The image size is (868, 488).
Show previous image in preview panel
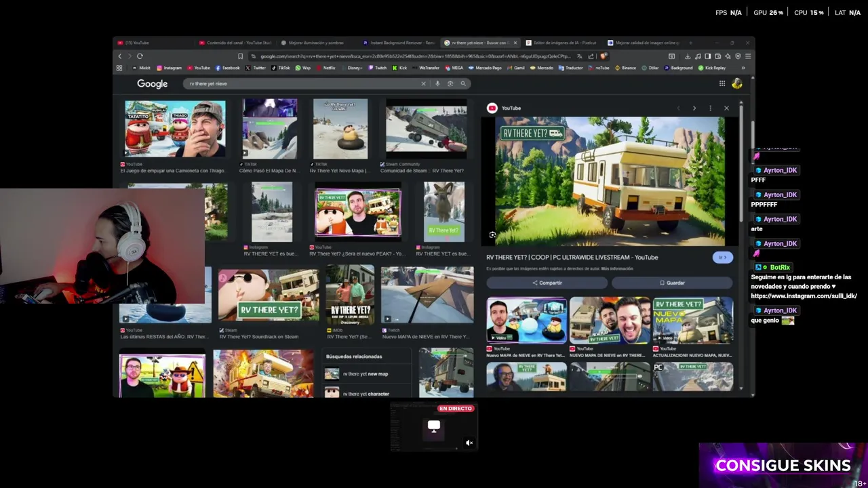(678, 108)
